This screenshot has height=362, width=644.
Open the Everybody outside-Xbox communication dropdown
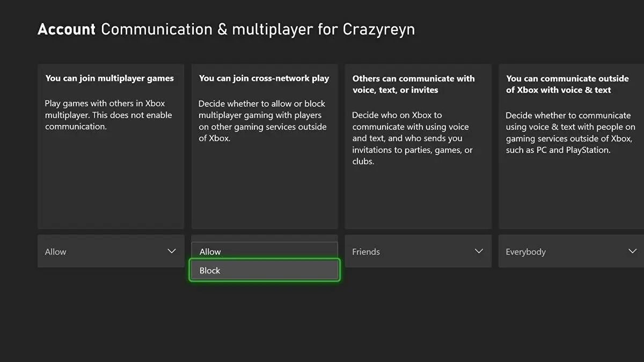570,251
